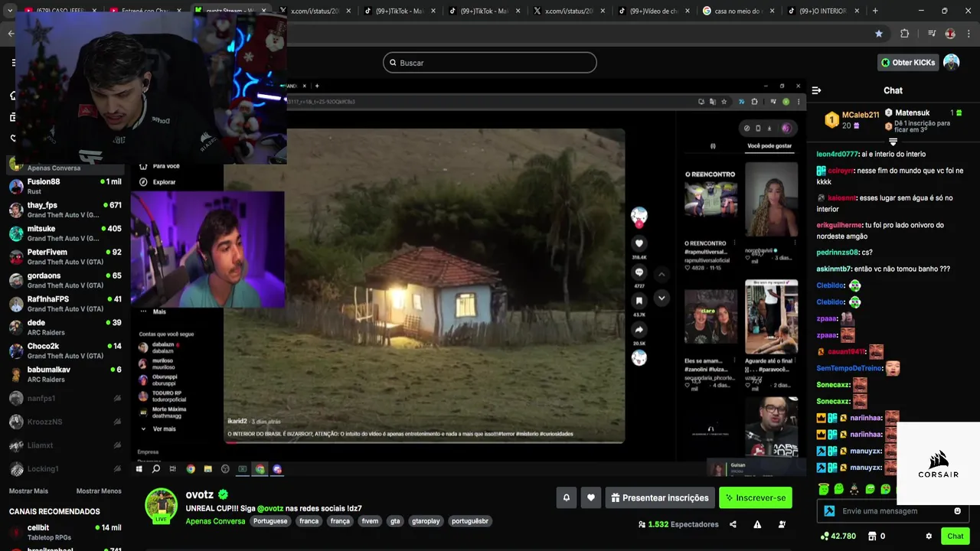The width and height of the screenshot is (980, 551).
Task: Open ovotz live avatar
Action: (162, 504)
